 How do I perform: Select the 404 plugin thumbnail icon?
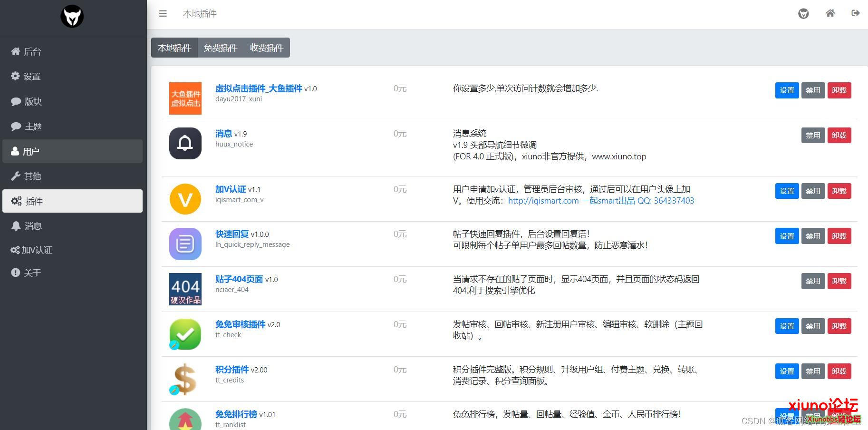click(185, 289)
